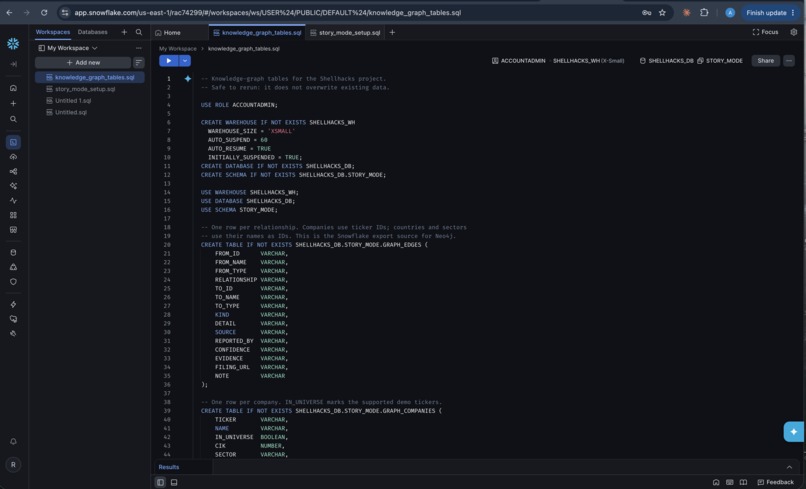The height and width of the screenshot is (489, 806).
Task: Open the SHELLHACKS_DB database selector
Action: (x=667, y=61)
